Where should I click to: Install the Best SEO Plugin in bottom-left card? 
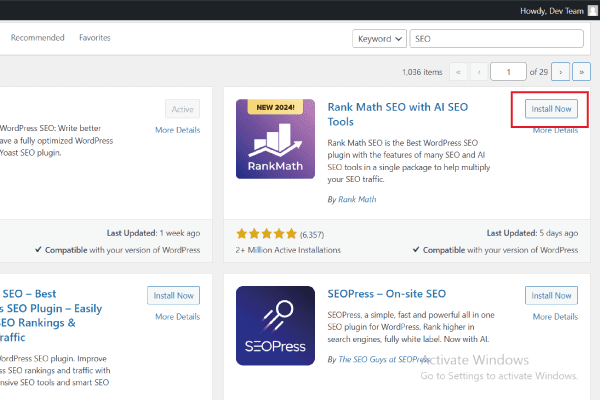173,296
